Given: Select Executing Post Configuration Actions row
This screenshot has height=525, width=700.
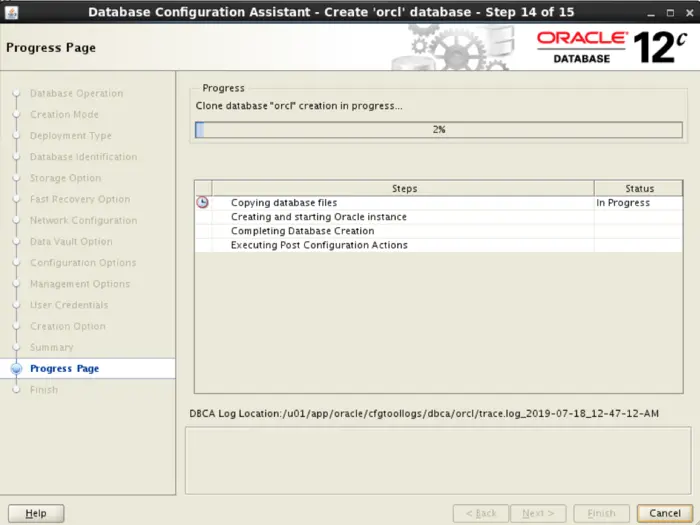Looking at the screenshot, I should pos(439,245).
